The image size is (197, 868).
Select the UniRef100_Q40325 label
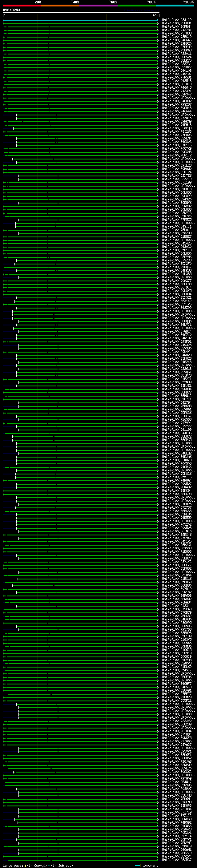click(176, 345)
